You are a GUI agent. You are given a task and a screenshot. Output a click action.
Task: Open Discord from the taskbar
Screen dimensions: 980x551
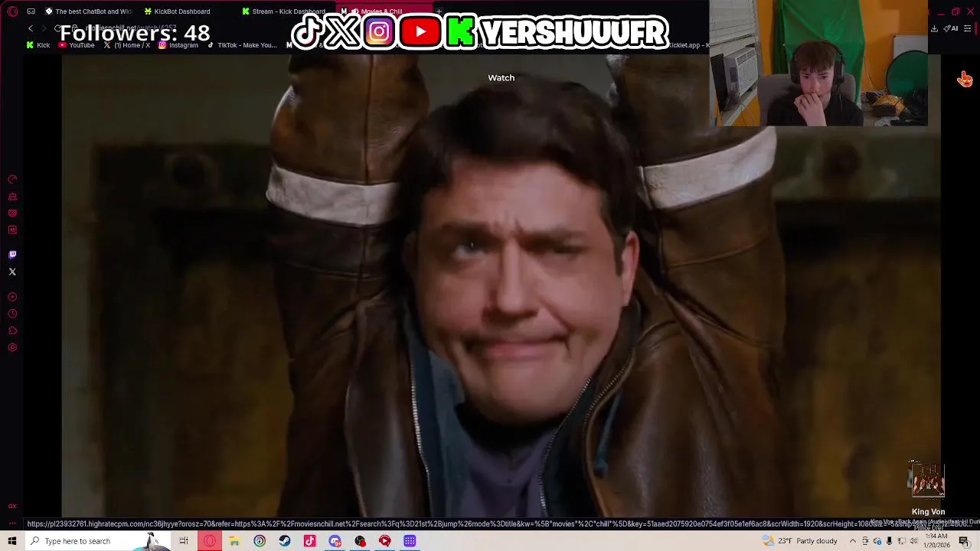pyautogui.click(x=335, y=541)
